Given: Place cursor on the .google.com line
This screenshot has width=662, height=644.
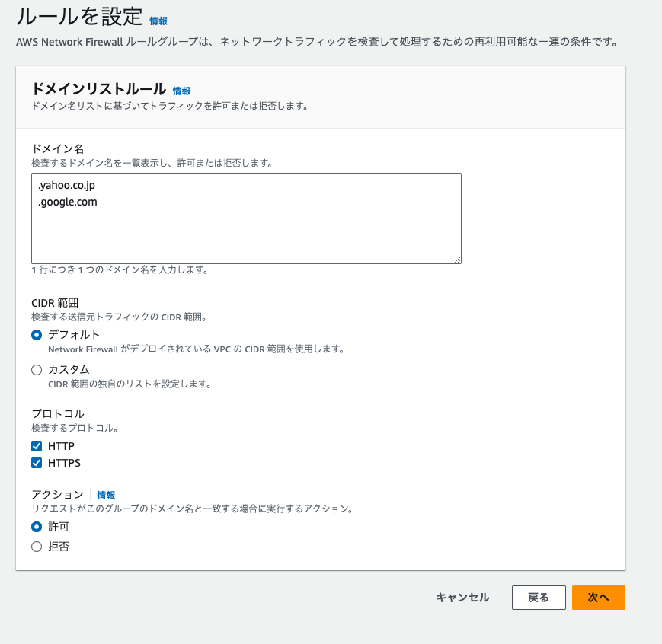Looking at the screenshot, I should (x=68, y=202).
